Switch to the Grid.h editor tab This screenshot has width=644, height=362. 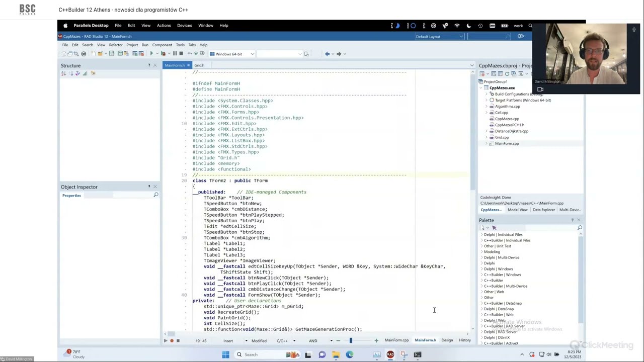point(199,65)
